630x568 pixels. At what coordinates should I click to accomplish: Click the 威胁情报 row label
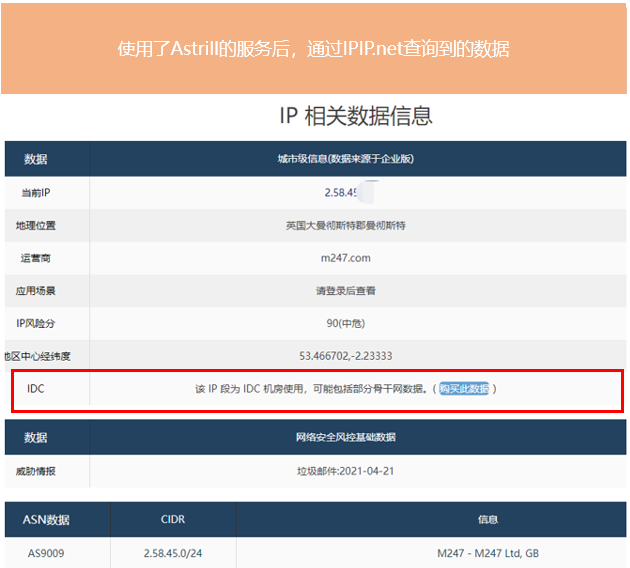point(36,471)
